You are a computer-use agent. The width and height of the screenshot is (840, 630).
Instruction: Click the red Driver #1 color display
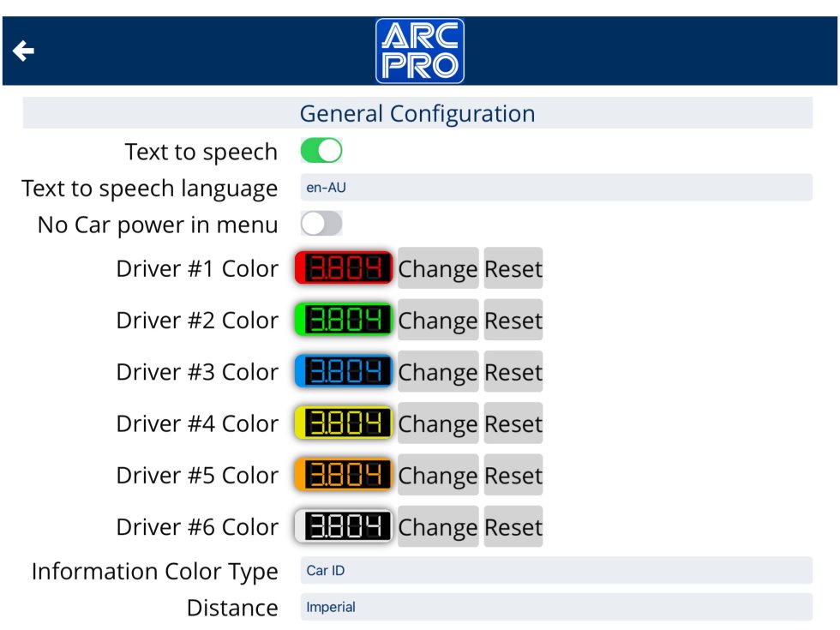[x=344, y=268]
